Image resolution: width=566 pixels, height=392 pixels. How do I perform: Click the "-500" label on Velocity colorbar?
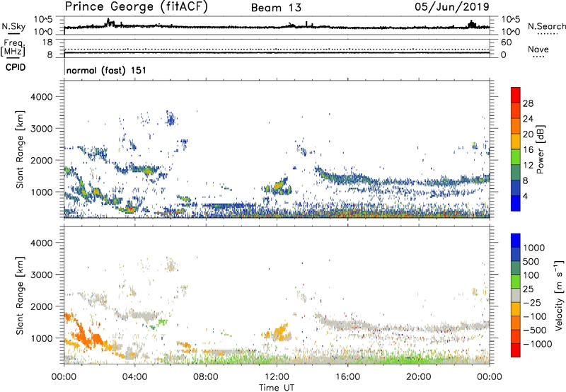(535, 330)
